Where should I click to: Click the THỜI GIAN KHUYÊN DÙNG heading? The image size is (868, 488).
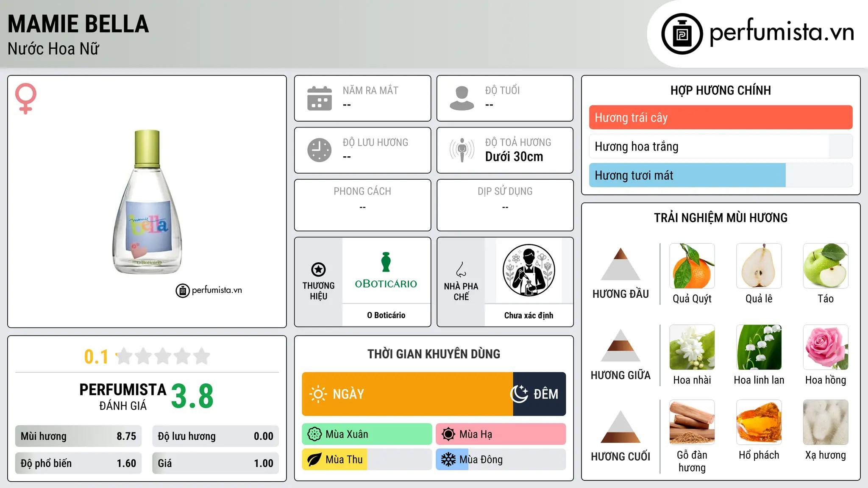coord(434,354)
